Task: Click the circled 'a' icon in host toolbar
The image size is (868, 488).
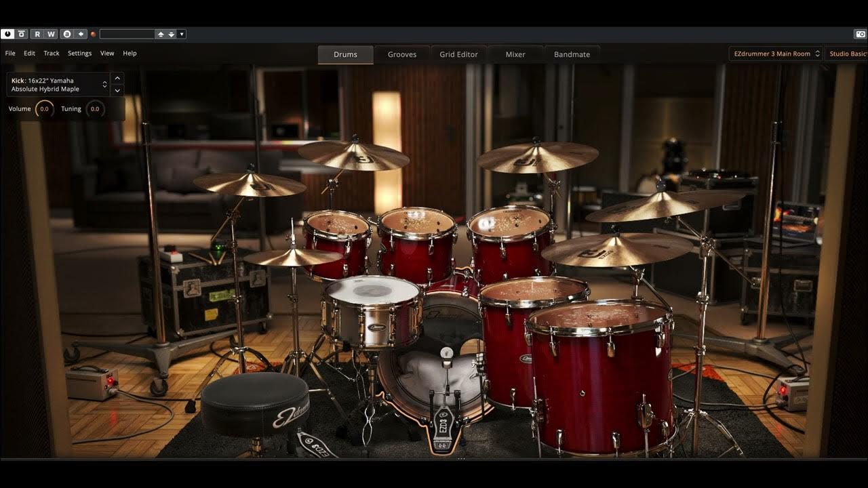Action: tap(66, 34)
